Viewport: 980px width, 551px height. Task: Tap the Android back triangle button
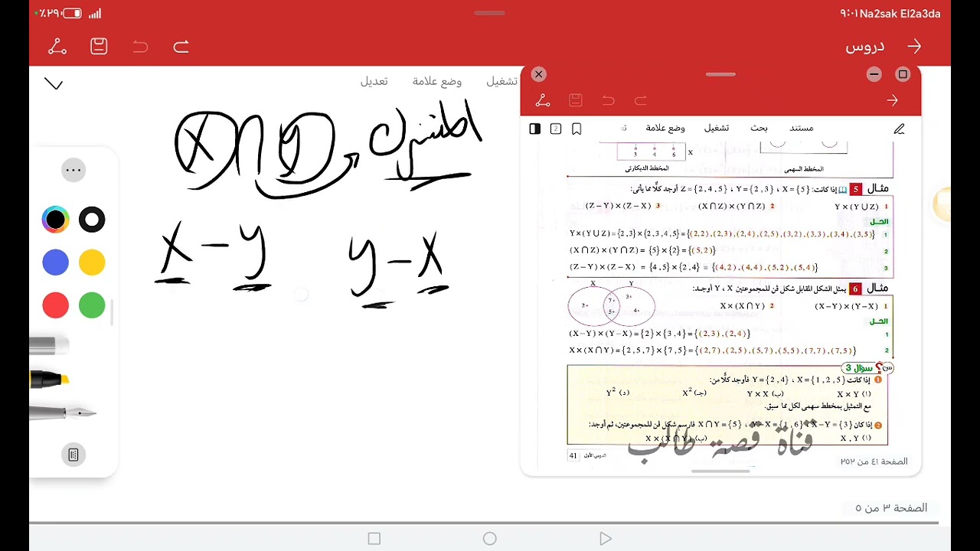(606, 539)
